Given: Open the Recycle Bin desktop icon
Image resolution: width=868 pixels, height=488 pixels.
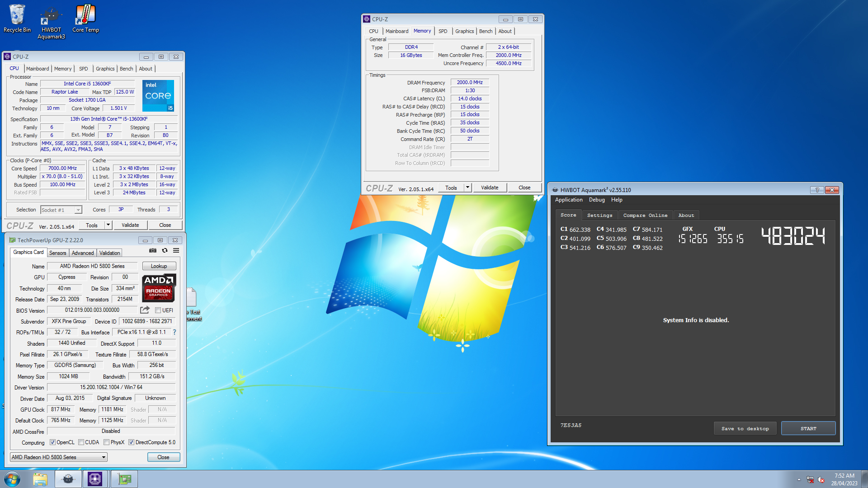Looking at the screenshot, I should point(17,19).
